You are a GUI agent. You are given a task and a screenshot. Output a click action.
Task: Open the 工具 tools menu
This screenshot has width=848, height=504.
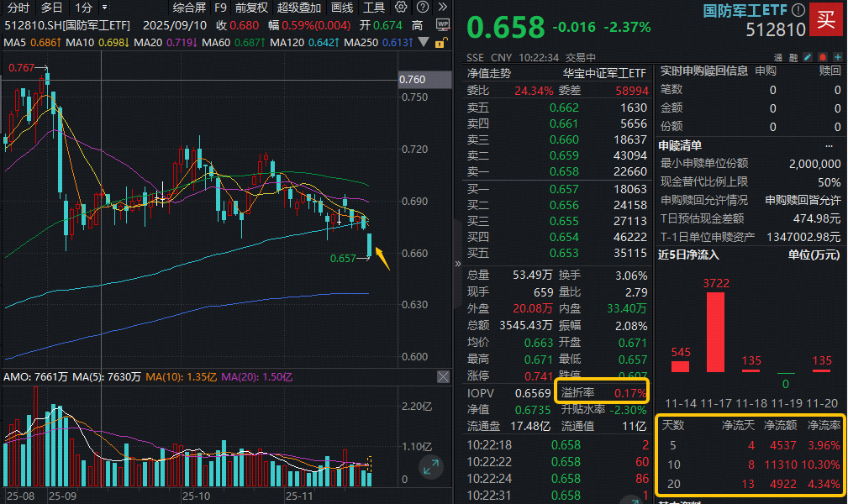point(374,8)
